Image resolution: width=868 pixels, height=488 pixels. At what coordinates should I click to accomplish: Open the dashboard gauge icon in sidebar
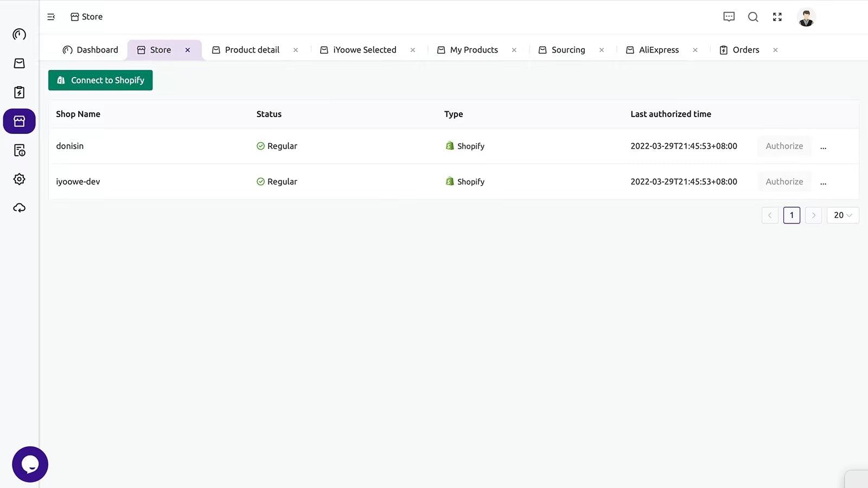click(19, 35)
